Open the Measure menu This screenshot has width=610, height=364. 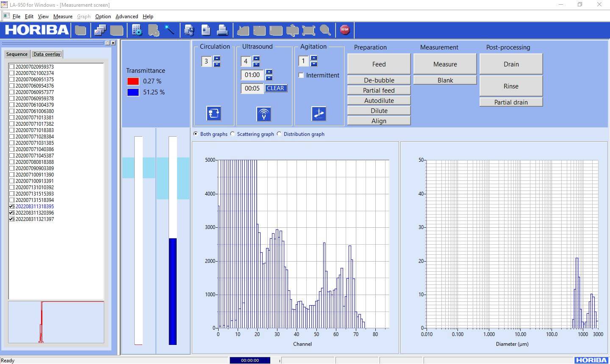click(63, 17)
